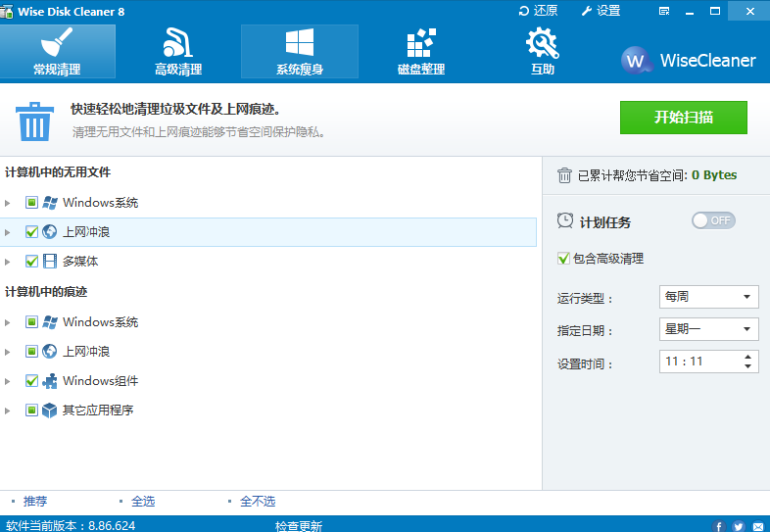Open the 运行类型 每周 dropdown
Viewport: 770px width, 532px height.
[x=709, y=297]
